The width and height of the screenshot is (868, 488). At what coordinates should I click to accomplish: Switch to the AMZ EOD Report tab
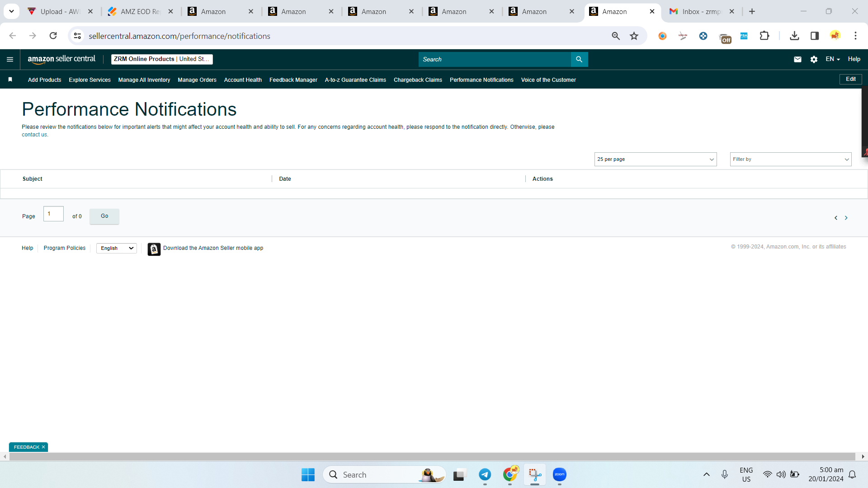coord(141,11)
